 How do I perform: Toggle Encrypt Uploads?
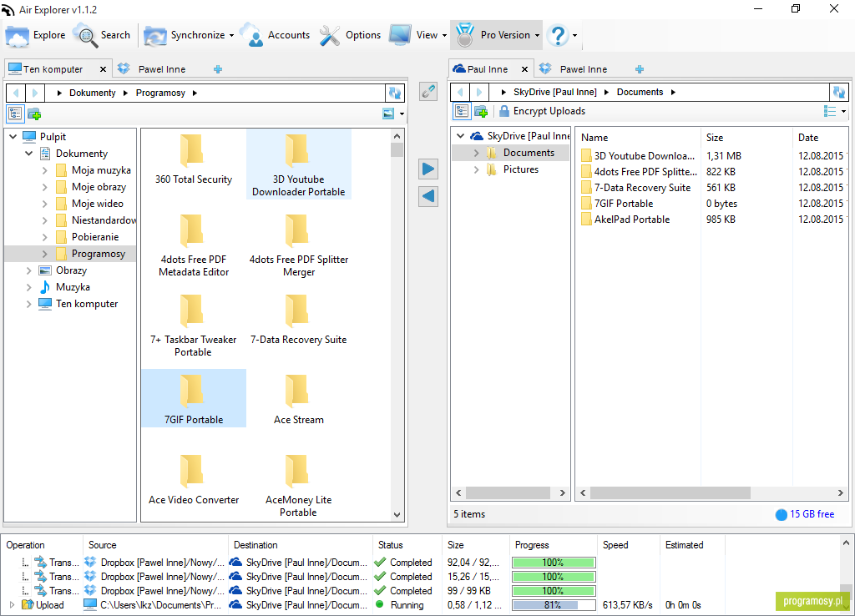pos(543,111)
